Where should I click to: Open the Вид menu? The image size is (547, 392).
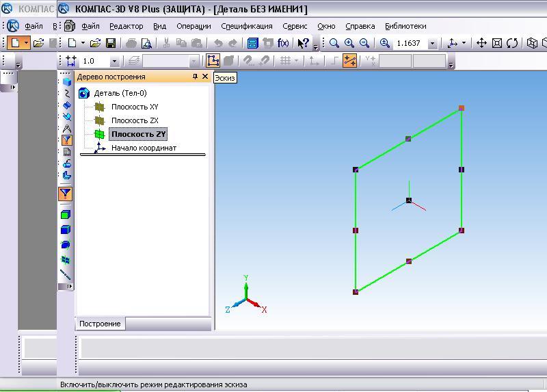160,26
